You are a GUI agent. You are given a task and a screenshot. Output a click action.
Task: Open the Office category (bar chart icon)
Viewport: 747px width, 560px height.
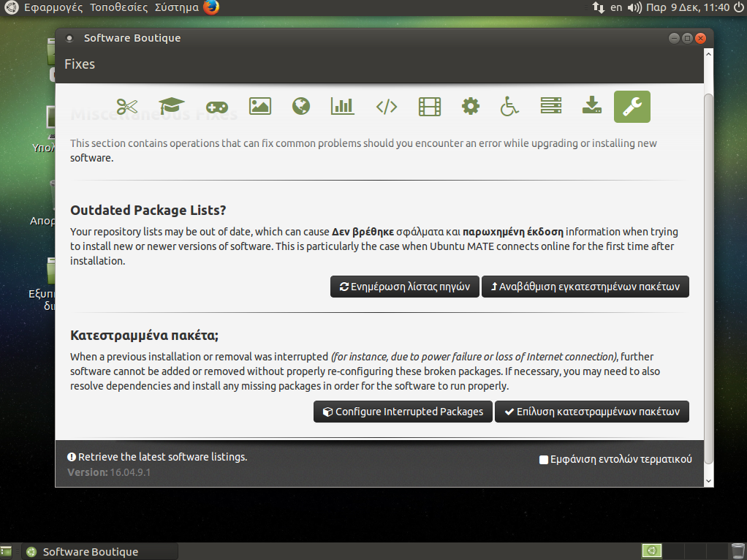point(342,107)
